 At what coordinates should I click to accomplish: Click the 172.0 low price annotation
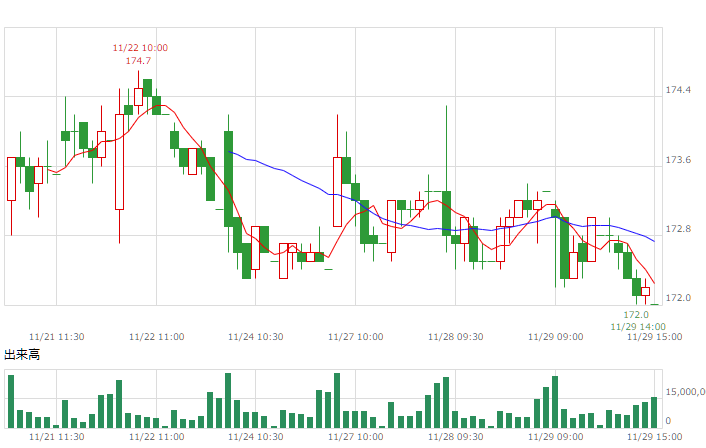coord(636,315)
